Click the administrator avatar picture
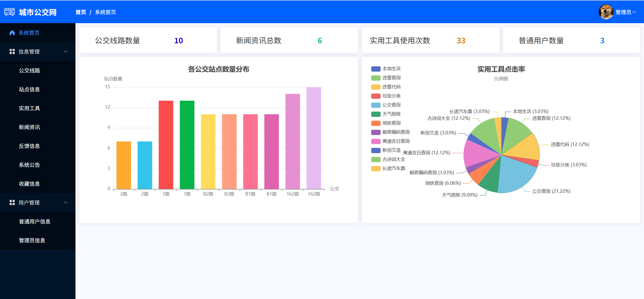This screenshot has height=299, width=644. (606, 12)
